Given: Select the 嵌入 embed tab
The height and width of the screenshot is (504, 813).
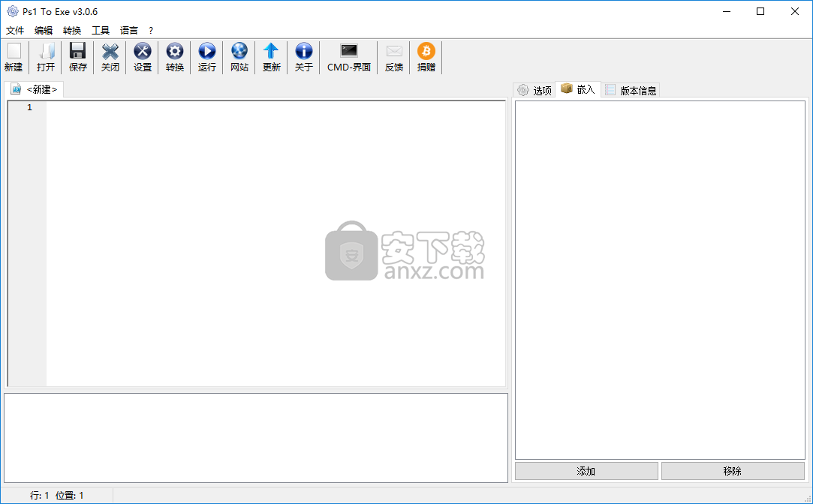Looking at the screenshot, I should (577, 89).
